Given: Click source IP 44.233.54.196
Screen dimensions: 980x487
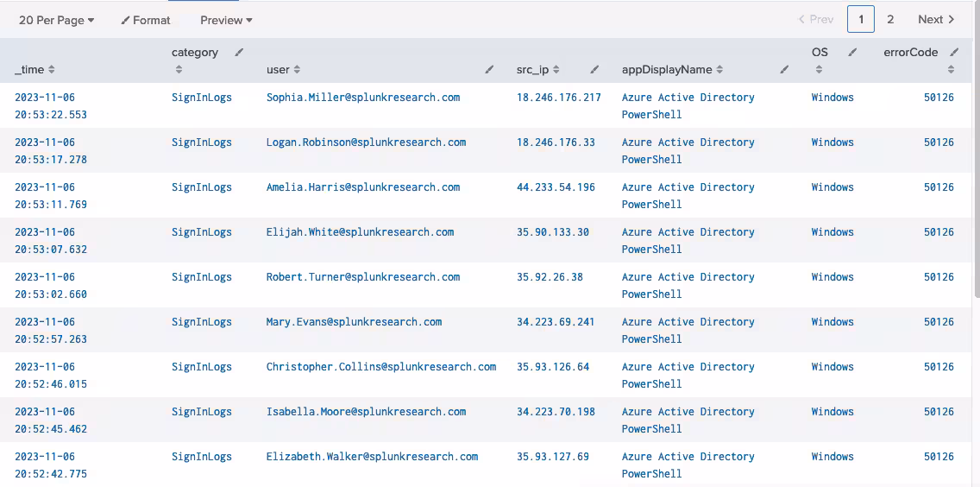Looking at the screenshot, I should pos(556,187).
